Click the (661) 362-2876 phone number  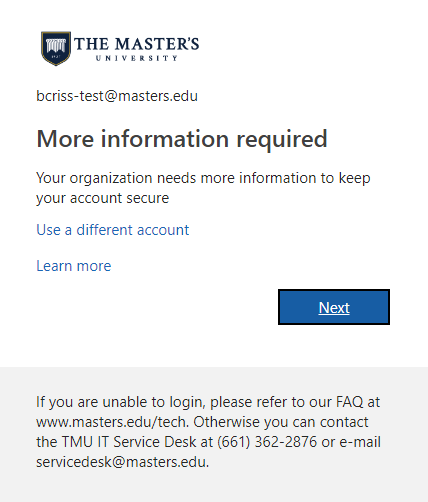[x=267, y=442]
